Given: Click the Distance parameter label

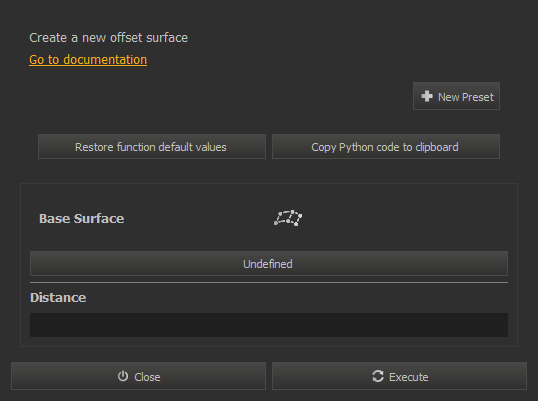Looking at the screenshot, I should click(58, 297).
